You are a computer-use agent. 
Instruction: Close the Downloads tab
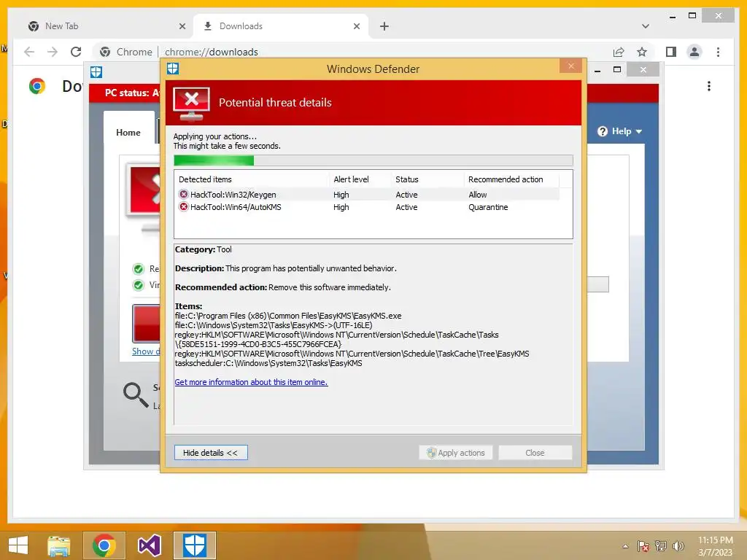(356, 26)
